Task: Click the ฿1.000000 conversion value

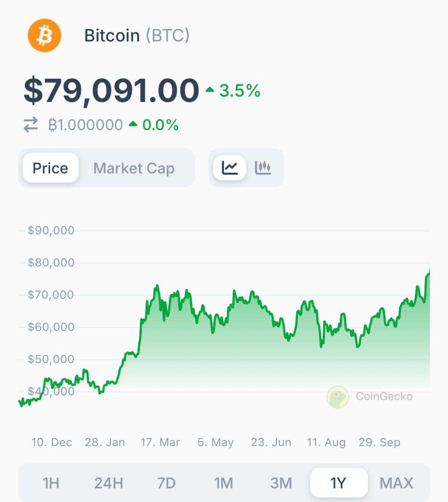Action: [86, 125]
